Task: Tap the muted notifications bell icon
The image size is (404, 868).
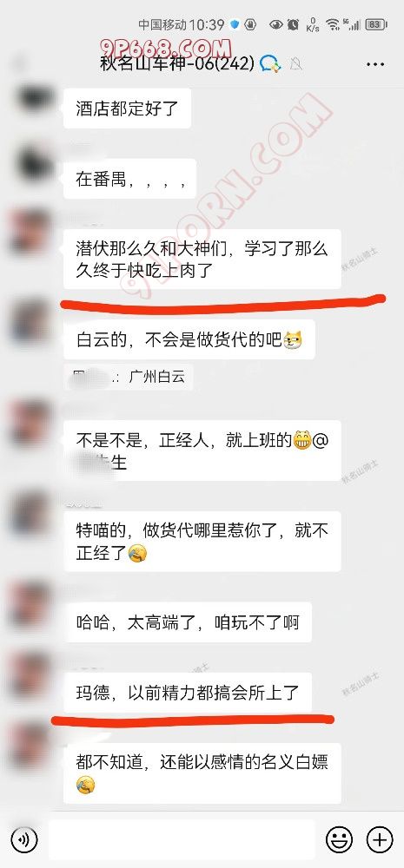Action: pyautogui.click(x=296, y=64)
